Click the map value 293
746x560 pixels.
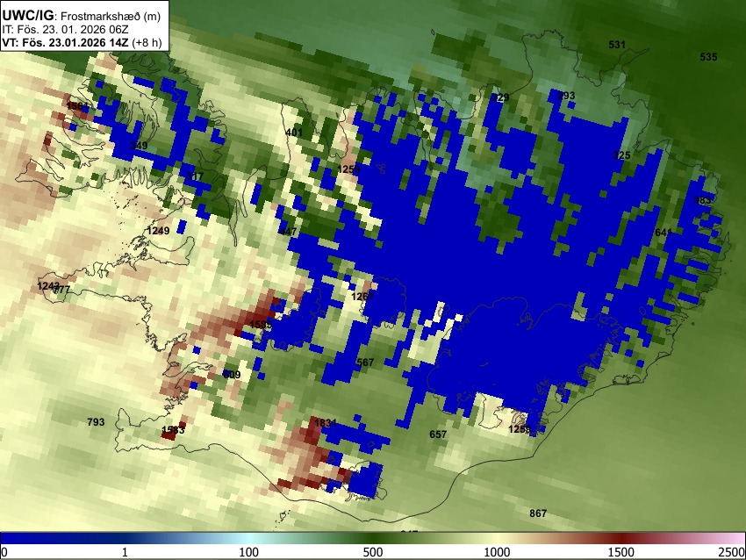pos(566,96)
